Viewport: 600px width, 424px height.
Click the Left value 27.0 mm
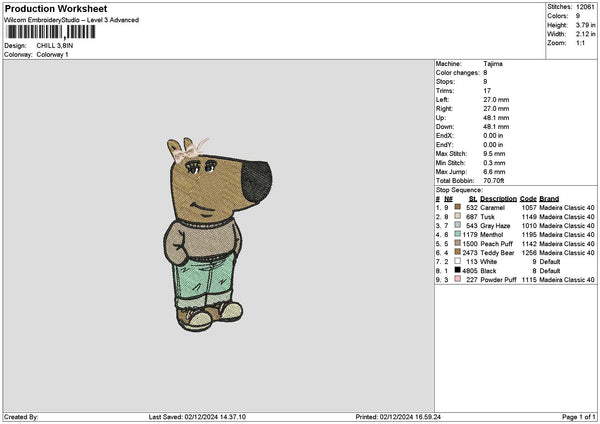pyautogui.click(x=496, y=99)
